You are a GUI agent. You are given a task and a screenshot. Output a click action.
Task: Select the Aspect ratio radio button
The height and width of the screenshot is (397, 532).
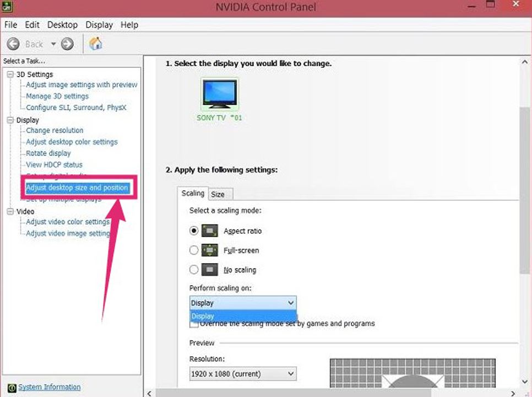pyautogui.click(x=194, y=231)
